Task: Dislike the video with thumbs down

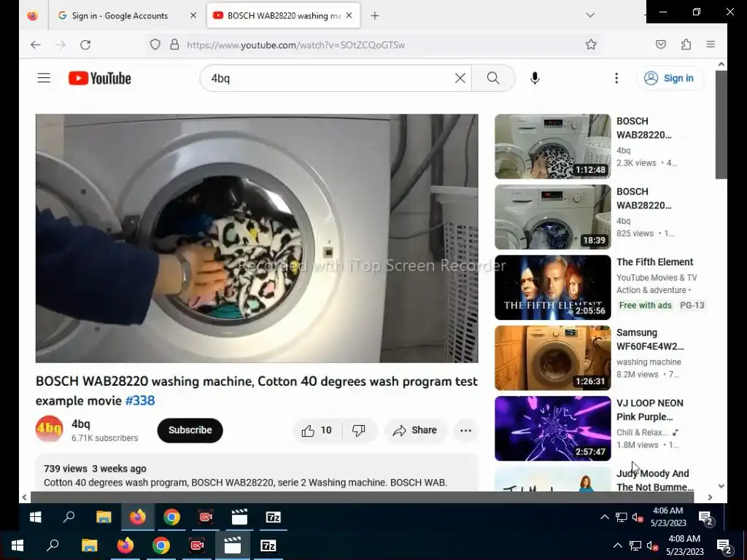Action: coord(359,430)
